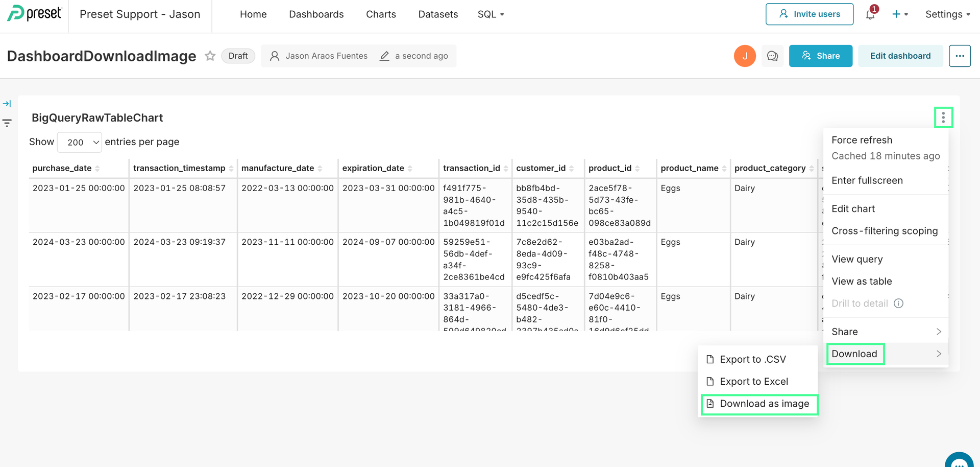The image size is (980, 467).
Task: Open the Settings dropdown
Action: click(x=947, y=14)
